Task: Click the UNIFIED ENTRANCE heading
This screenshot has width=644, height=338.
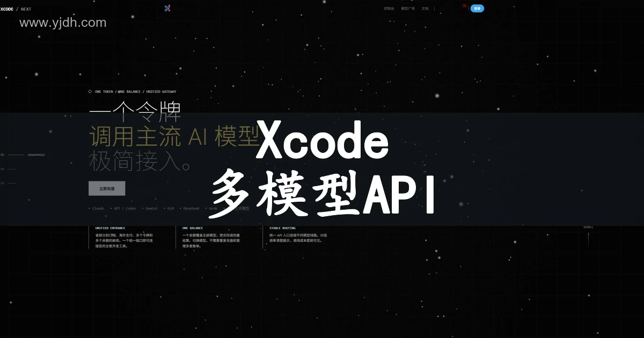Action: pyautogui.click(x=110, y=228)
